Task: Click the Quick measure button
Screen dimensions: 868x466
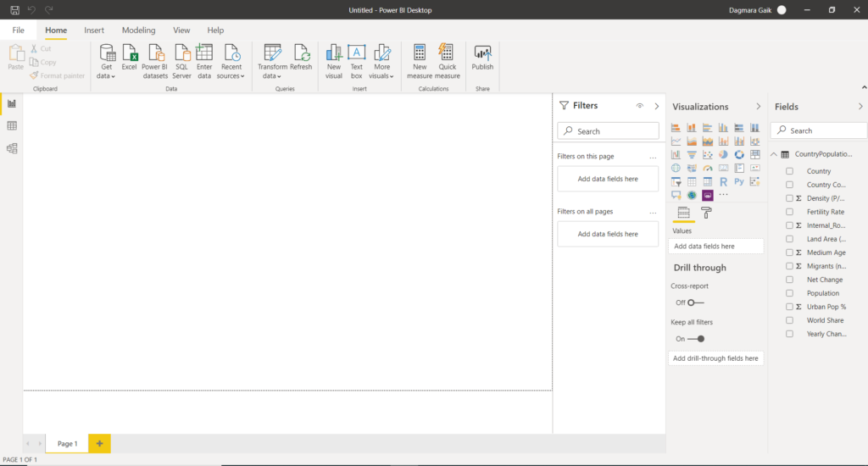Action: click(x=448, y=62)
